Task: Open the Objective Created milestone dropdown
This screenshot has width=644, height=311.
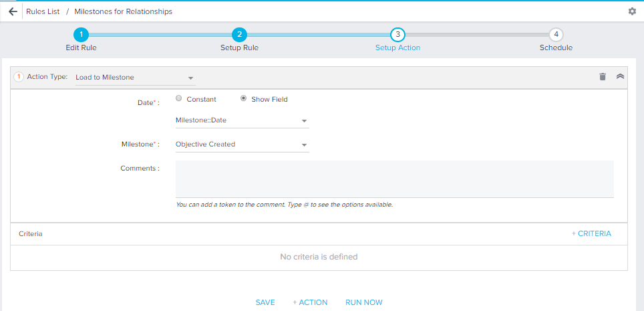Action: pyautogui.click(x=242, y=144)
